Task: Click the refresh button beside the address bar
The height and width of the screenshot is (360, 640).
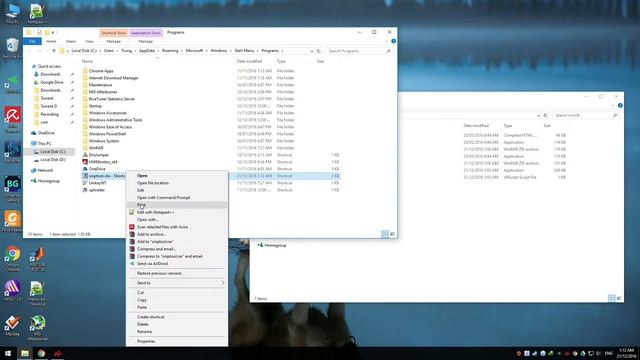Action: tap(319, 51)
